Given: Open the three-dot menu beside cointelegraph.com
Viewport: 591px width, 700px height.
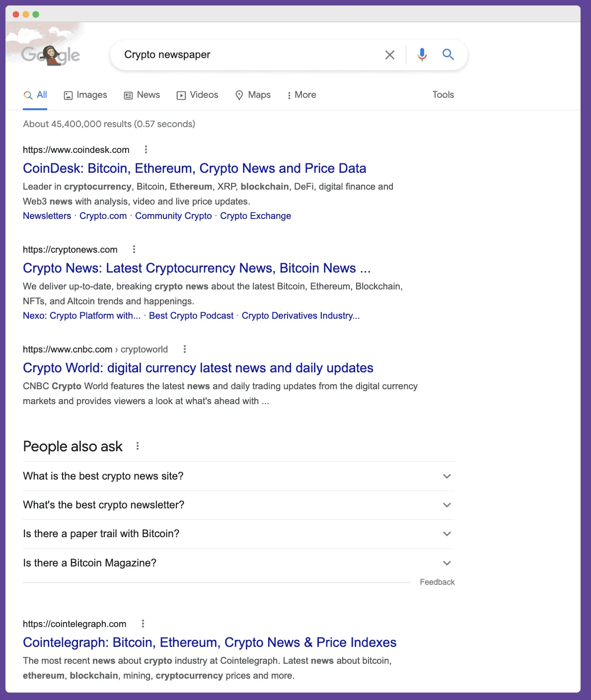Looking at the screenshot, I should (143, 623).
